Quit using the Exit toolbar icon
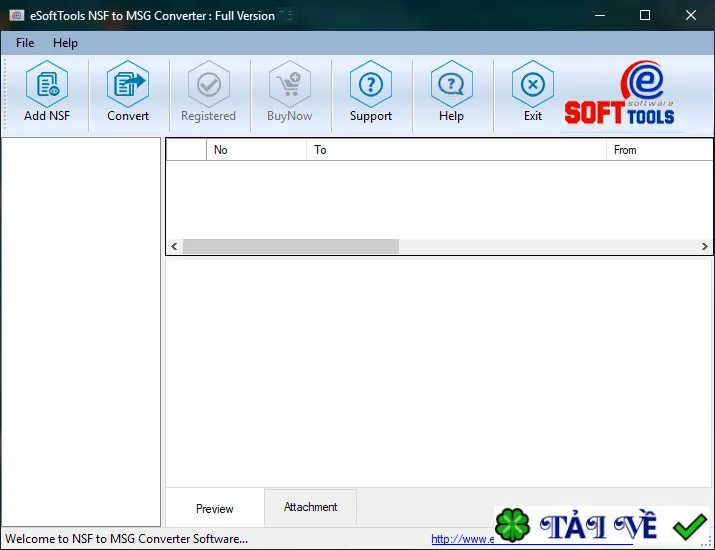Viewport: 715px width, 550px height. pos(533,84)
